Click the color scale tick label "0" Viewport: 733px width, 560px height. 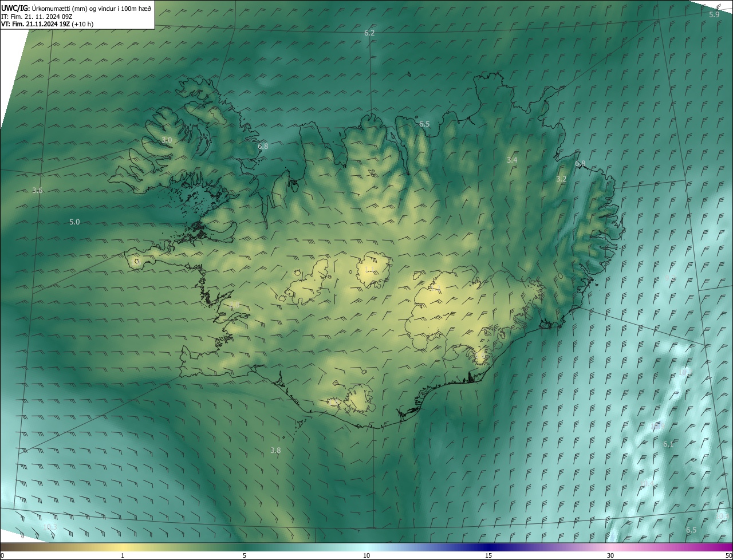click(x=2, y=555)
